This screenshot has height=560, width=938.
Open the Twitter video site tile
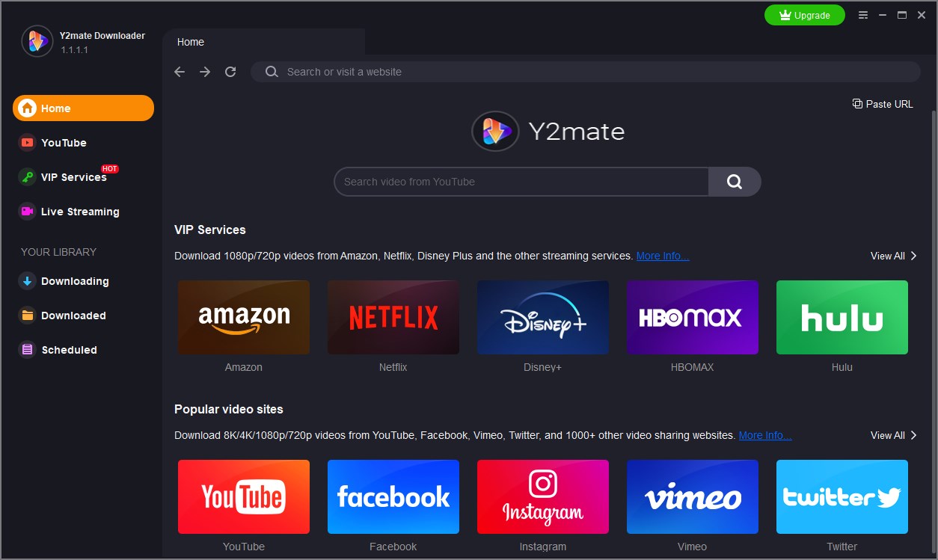click(842, 496)
